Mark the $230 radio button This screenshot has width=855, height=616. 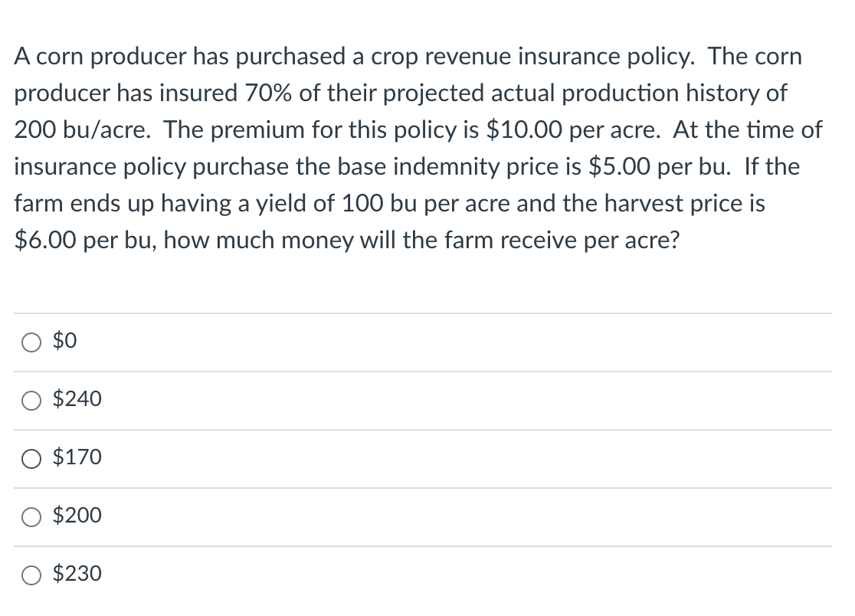[33, 575]
